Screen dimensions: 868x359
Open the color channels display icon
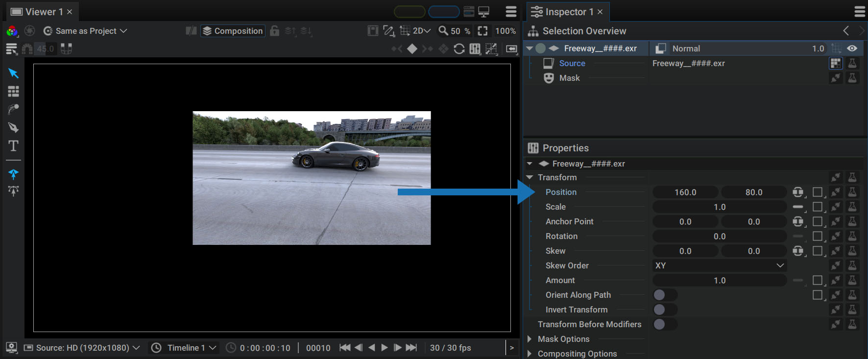click(12, 31)
